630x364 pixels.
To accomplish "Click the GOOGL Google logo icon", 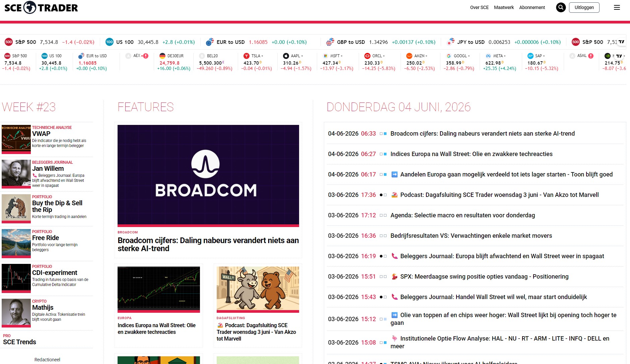I will (x=449, y=56).
